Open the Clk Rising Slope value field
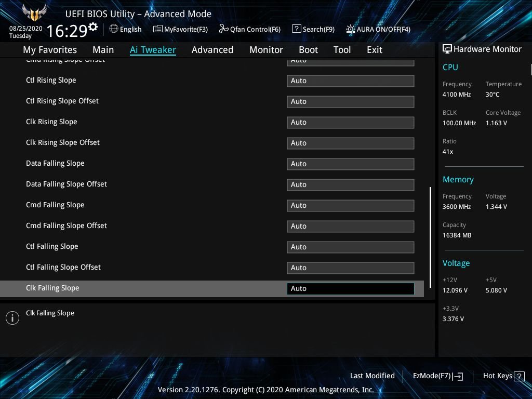The image size is (532, 399). point(351,122)
